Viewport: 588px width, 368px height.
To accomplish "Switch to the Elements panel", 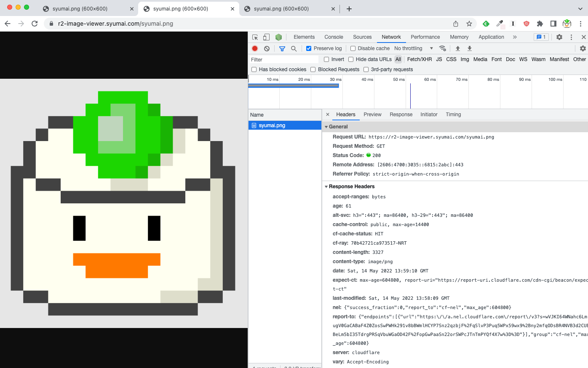I will [304, 37].
